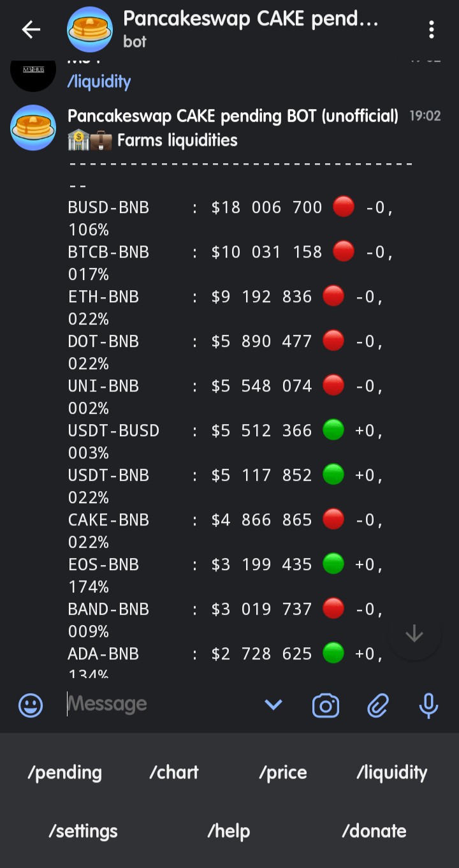This screenshot has height=868, width=459.
Task: Collapse the bot command keyboard chevron
Action: tap(273, 705)
